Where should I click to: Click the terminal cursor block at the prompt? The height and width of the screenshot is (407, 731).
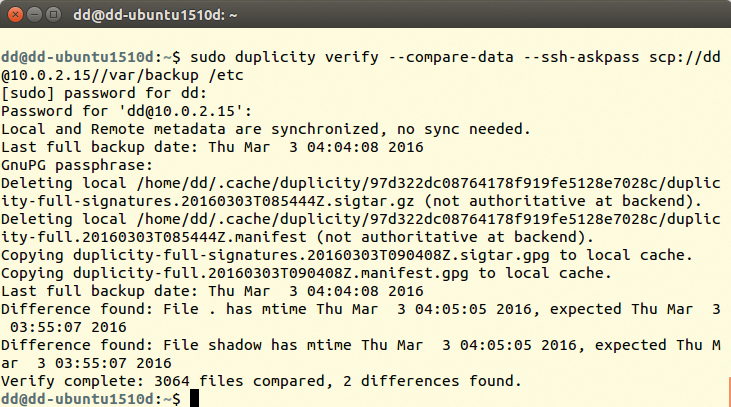pos(194,399)
